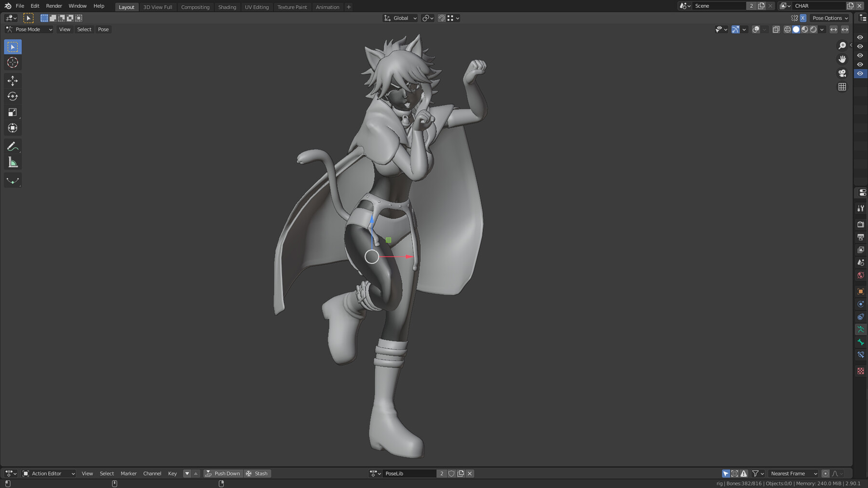The image size is (868, 488).
Task: Click the Push Down button
Action: point(222,474)
